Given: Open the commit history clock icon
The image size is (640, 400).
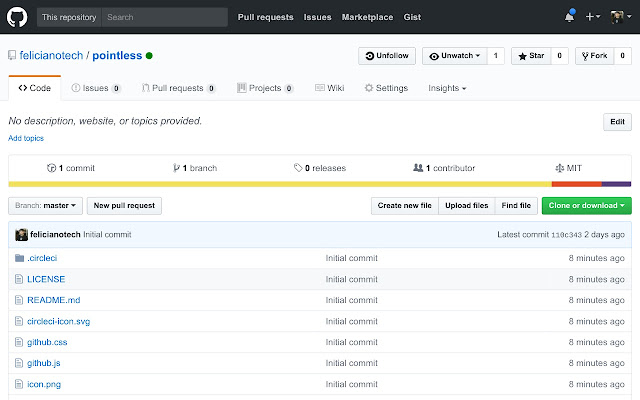Looking at the screenshot, I should pyautogui.click(x=51, y=168).
